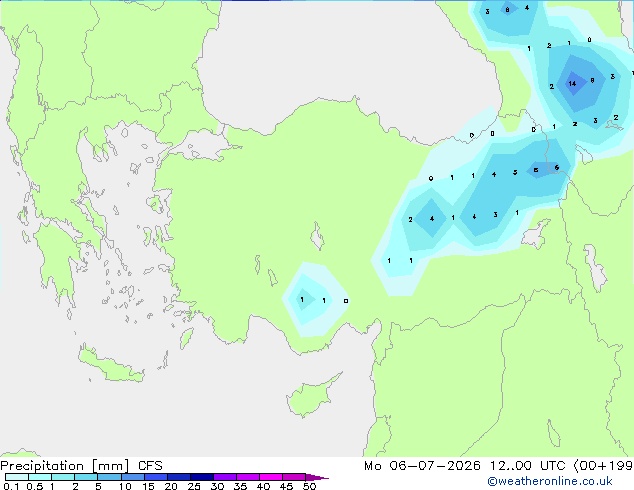
Task: Click the '25' legend tick label
Action: coord(194,486)
